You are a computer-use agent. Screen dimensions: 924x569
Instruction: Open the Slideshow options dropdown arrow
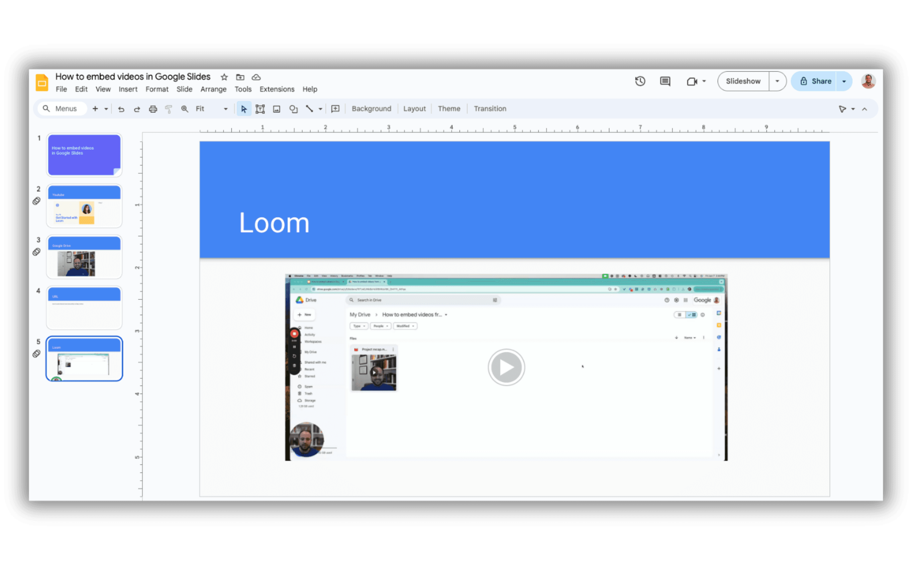[778, 81]
